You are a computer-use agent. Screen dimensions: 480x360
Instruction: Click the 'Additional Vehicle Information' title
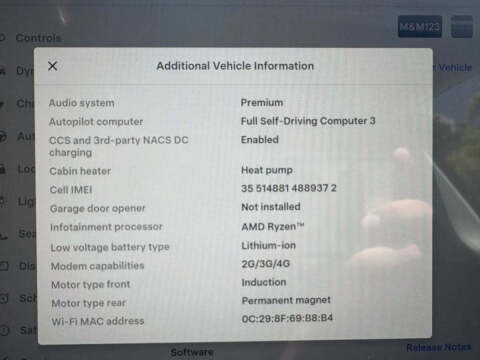[235, 66]
